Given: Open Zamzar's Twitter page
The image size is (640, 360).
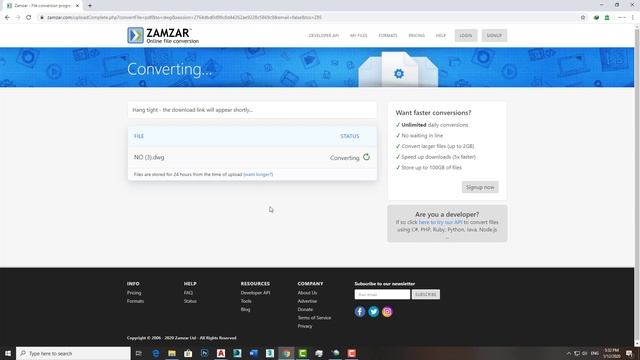Looking at the screenshot, I should [373, 311].
